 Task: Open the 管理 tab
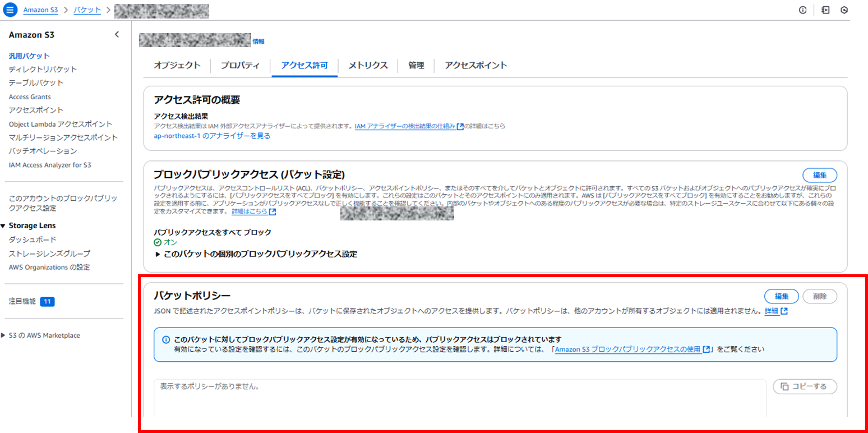pos(416,66)
